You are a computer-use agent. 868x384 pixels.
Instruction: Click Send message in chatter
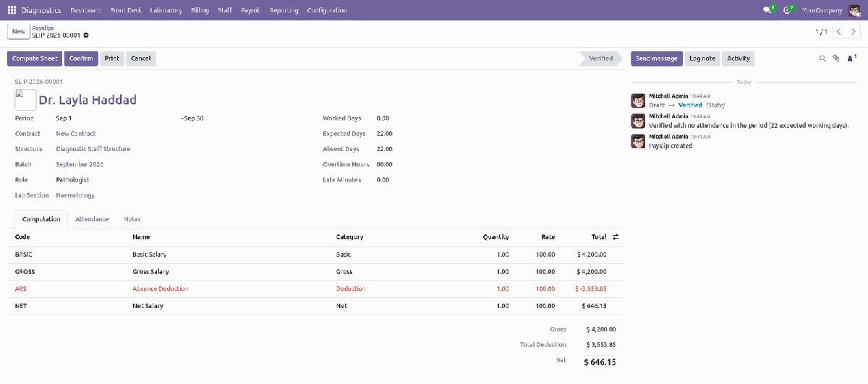pos(657,59)
